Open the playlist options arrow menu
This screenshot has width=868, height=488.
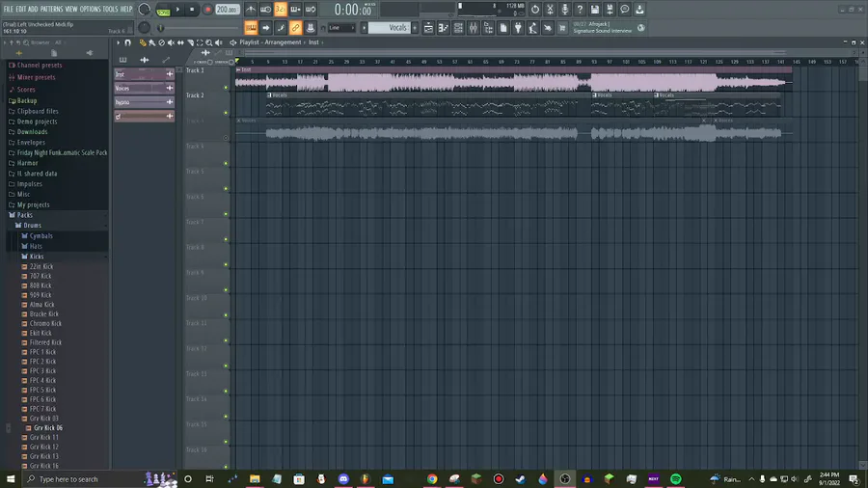coord(118,42)
